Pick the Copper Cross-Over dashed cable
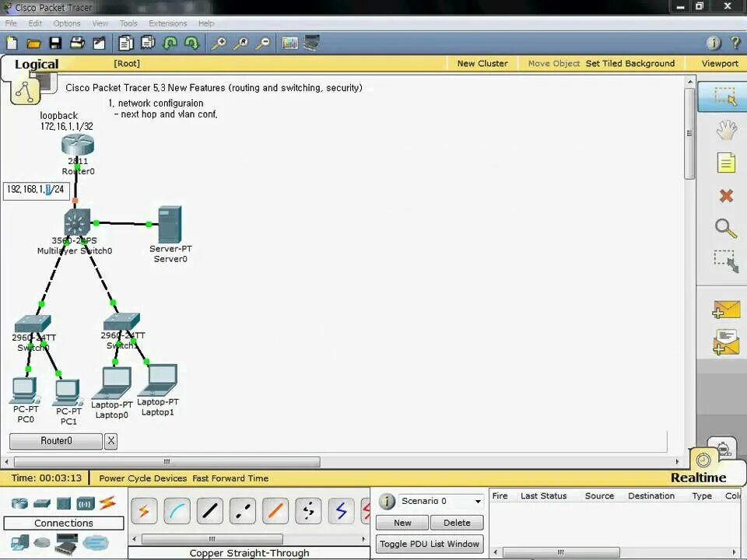The width and height of the screenshot is (747, 560). [x=243, y=511]
